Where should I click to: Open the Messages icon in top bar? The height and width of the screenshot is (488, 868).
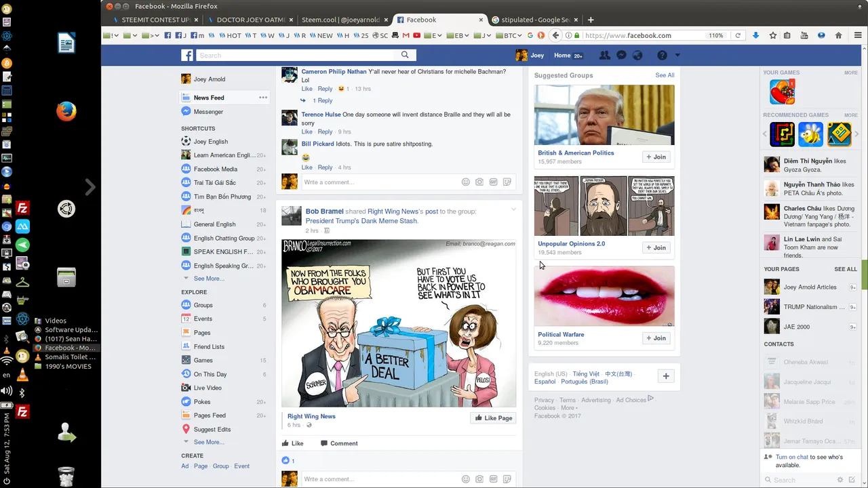621,55
